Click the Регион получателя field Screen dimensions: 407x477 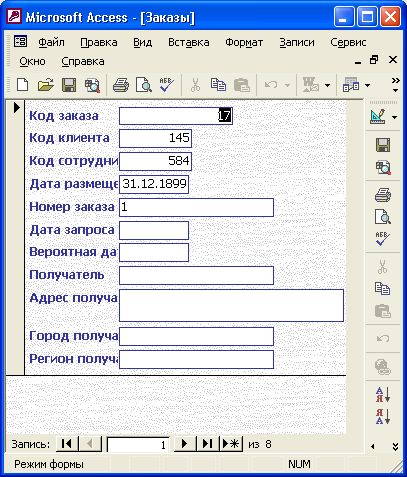click(196, 359)
